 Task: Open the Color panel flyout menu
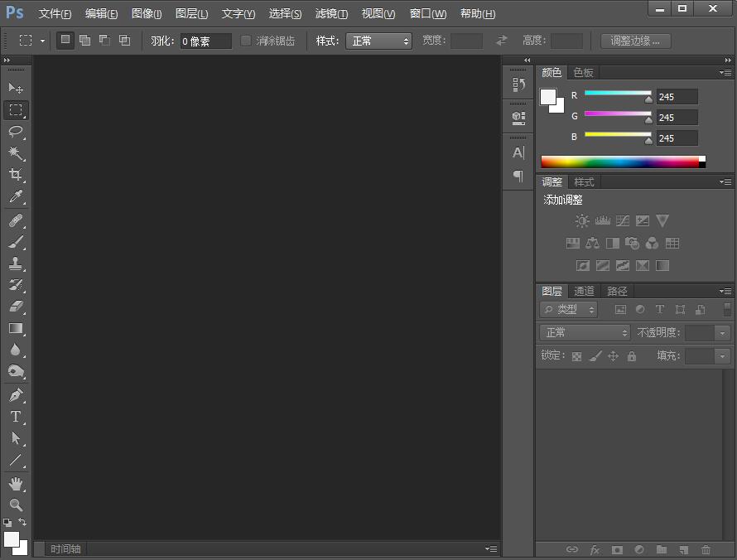(x=725, y=72)
